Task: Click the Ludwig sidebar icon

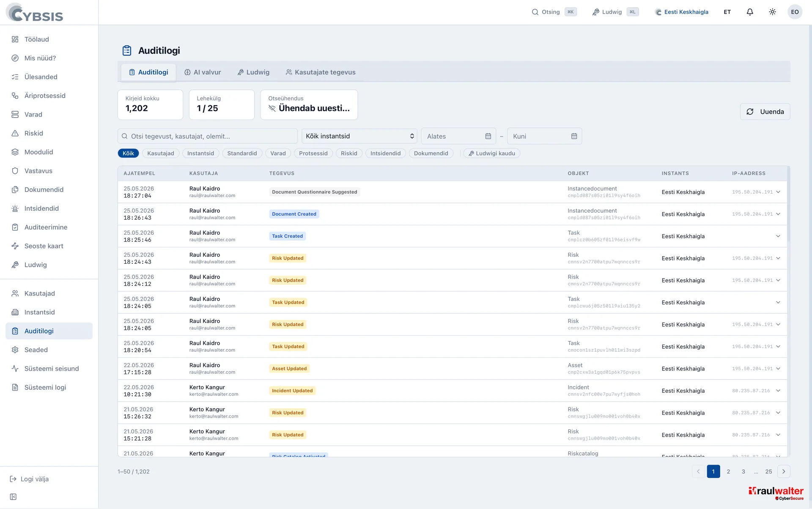Action: 15,265
